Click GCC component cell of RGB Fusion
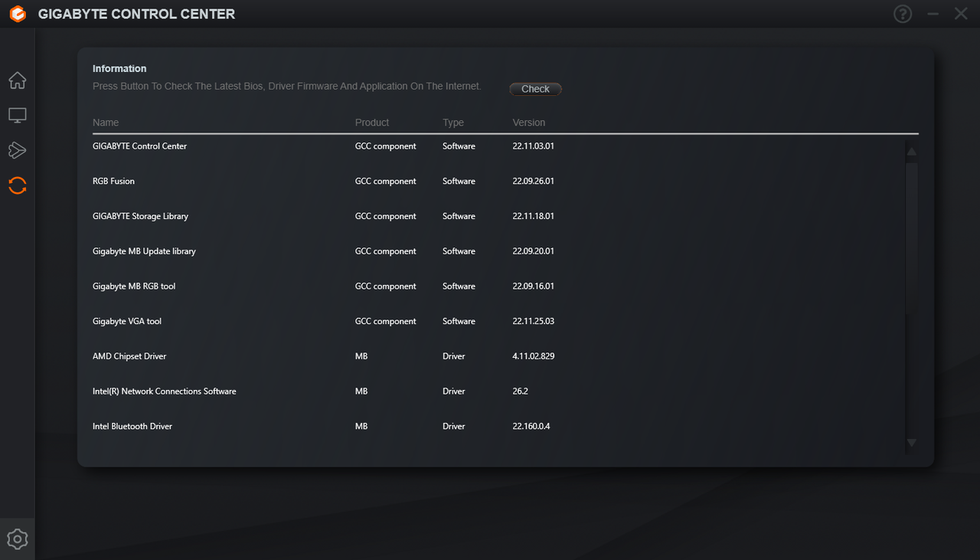 click(386, 182)
